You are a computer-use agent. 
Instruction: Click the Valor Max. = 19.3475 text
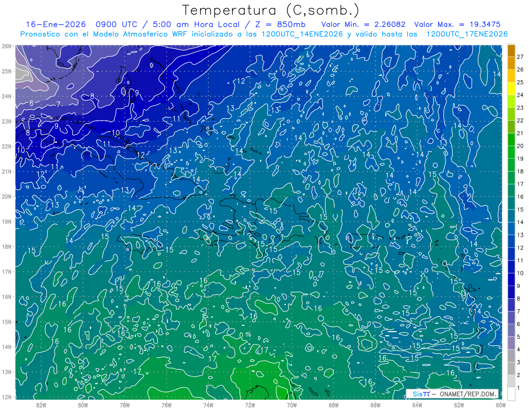coord(458,25)
